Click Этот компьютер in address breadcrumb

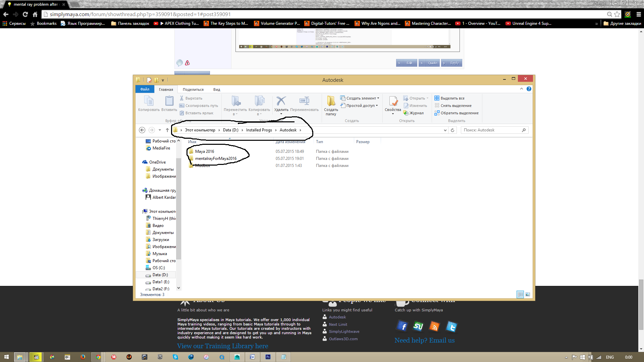200,130
